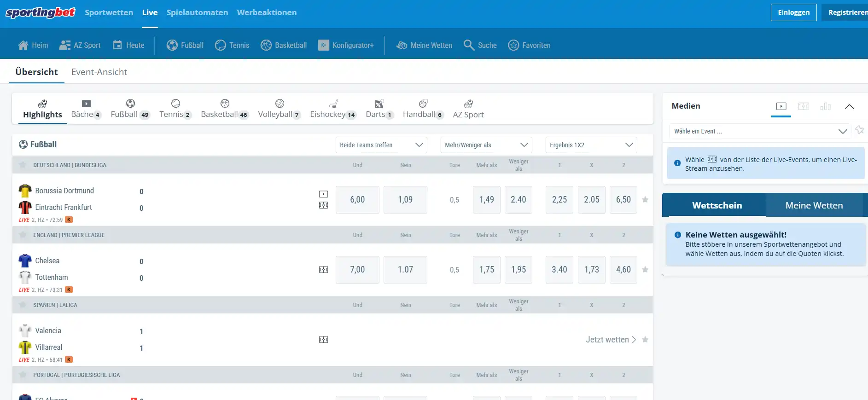The height and width of the screenshot is (400, 868).
Task: Click the Einloggen button
Action: [x=794, y=12]
